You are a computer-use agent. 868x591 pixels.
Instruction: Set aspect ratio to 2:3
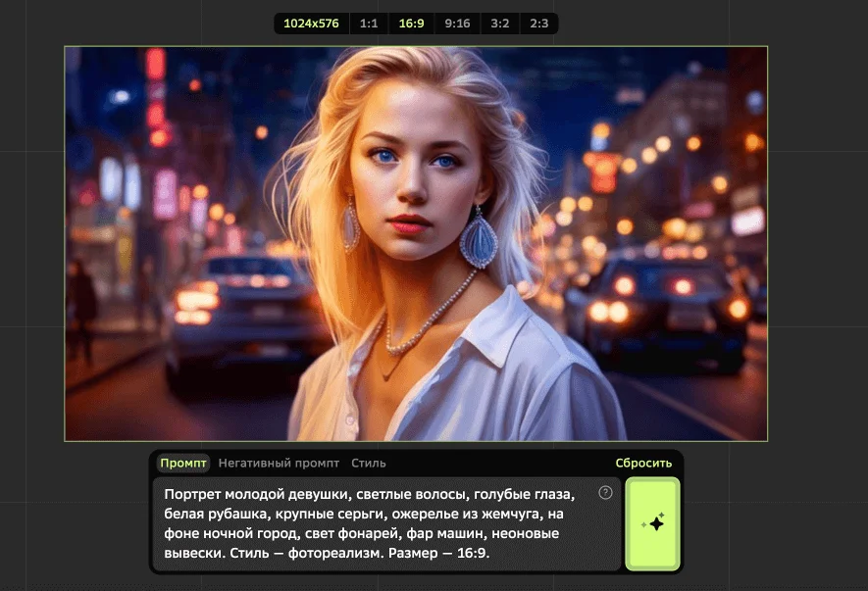[538, 24]
